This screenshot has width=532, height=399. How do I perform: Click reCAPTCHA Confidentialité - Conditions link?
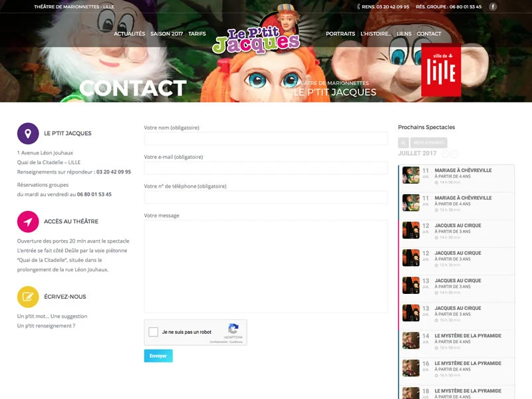pyautogui.click(x=226, y=342)
